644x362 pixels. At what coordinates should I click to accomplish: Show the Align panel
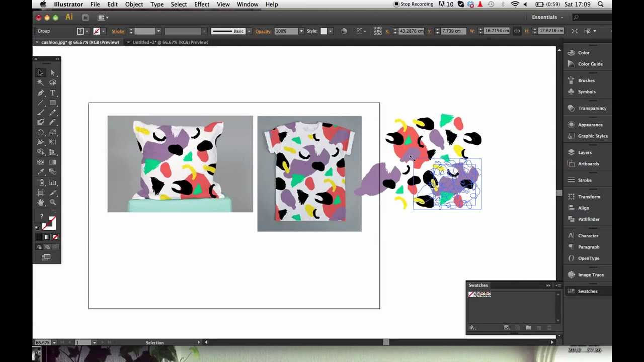tap(584, 208)
